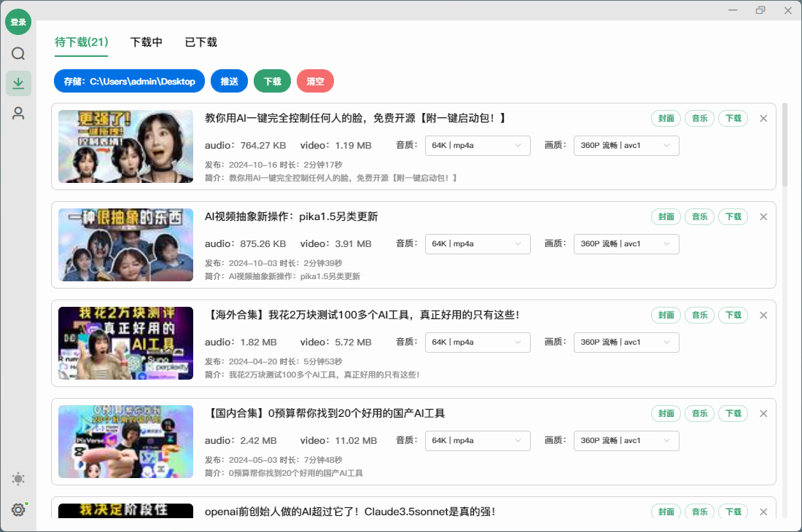Open the download manager sidebar icon
Screen dimensions: 802x532
[x=18, y=83]
